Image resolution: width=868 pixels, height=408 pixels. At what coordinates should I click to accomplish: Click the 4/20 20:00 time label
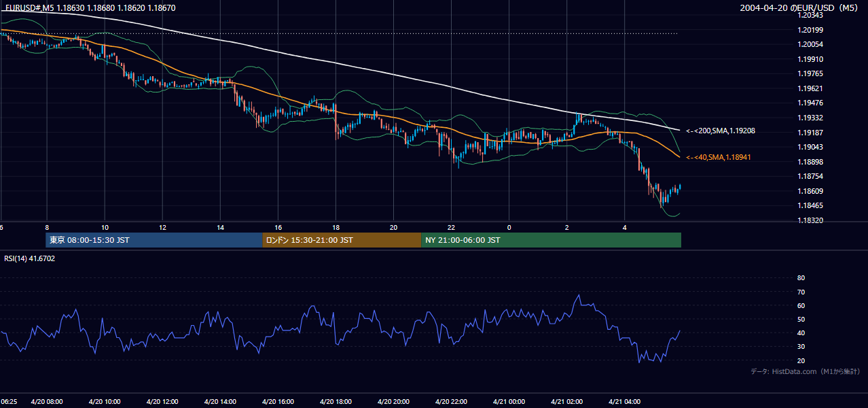393,402
